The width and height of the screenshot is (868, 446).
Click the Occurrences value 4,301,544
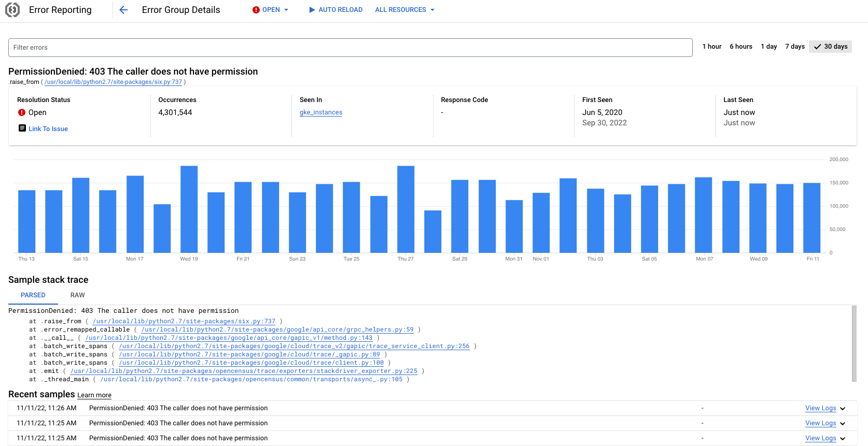click(175, 112)
